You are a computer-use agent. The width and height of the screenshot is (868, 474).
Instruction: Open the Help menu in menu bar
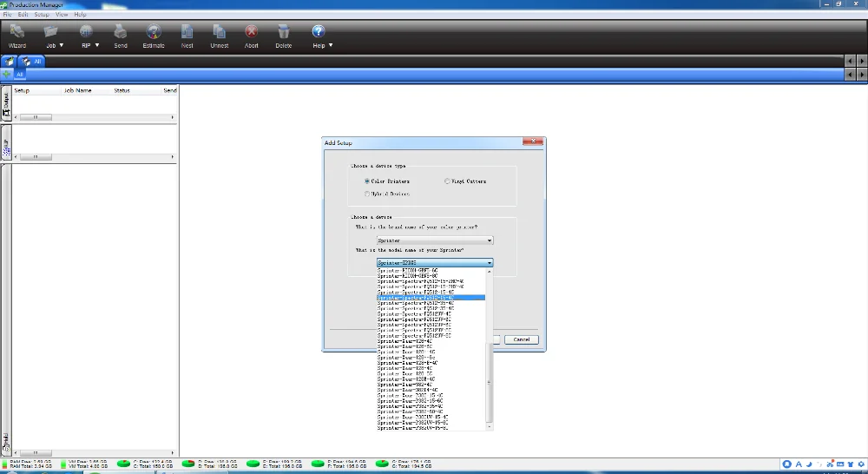coord(80,15)
